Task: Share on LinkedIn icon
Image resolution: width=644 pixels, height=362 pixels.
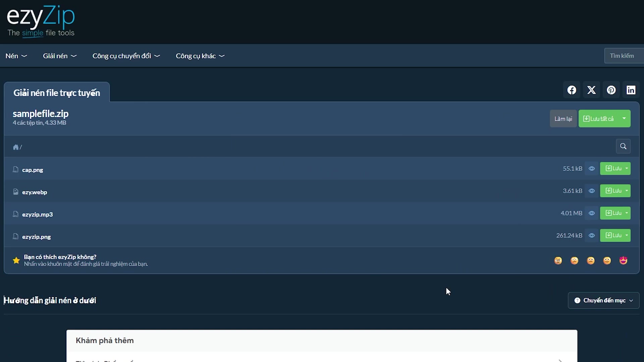Action: tap(631, 90)
